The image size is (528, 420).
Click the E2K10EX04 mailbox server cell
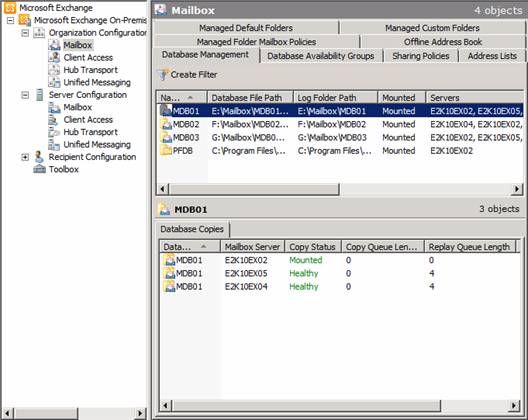[x=246, y=286]
